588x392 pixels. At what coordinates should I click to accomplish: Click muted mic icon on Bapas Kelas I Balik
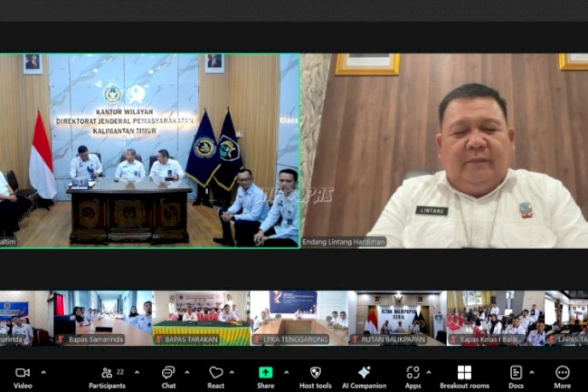coord(454,339)
